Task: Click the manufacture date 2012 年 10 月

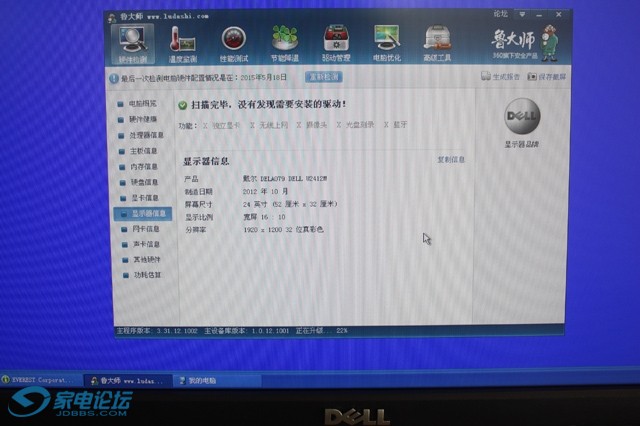Action: click(x=265, y=191)
